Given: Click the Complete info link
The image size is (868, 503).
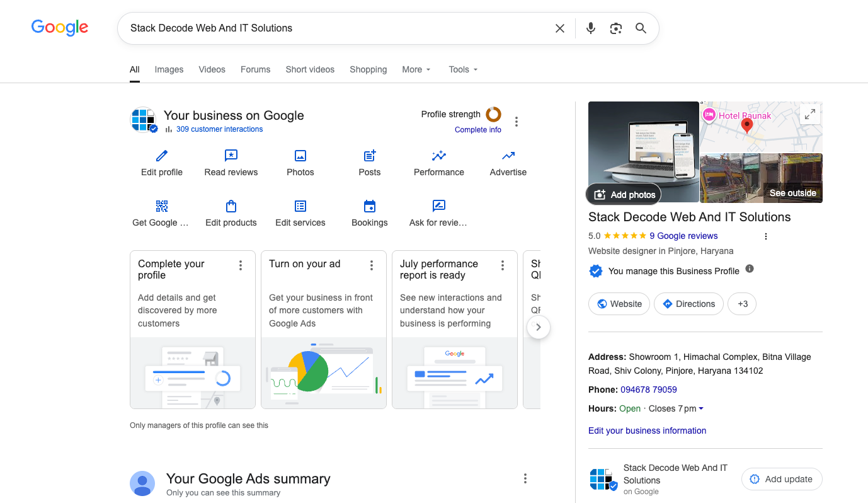Looking at the screenshot, I should coord(478,130).
